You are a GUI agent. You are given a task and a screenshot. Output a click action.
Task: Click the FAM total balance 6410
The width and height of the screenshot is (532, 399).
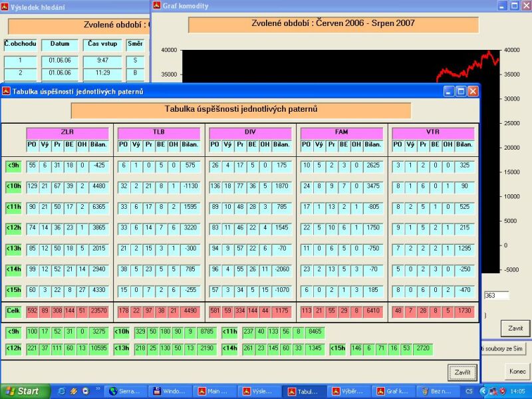click(373, 311)
